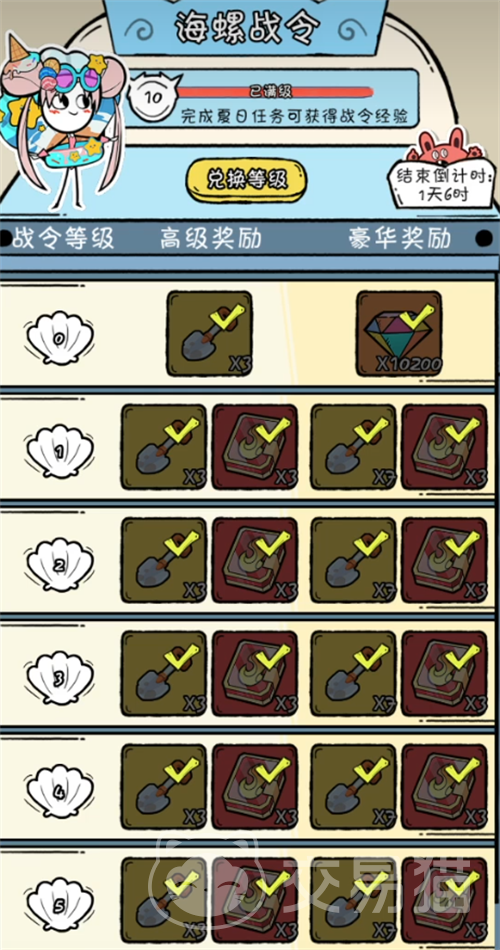Tap the character avatar with swim ring
This screenshot has height=950, width=500.
point(63,121)
